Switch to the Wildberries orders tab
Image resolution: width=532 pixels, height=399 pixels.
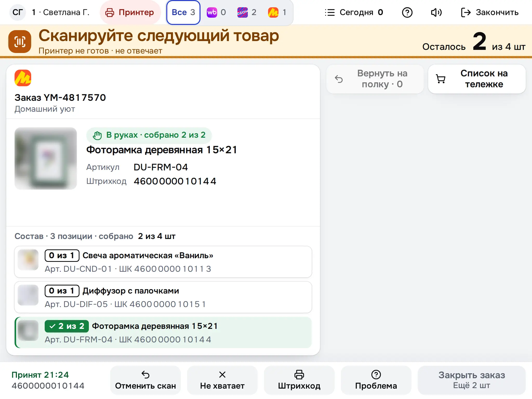216,12
